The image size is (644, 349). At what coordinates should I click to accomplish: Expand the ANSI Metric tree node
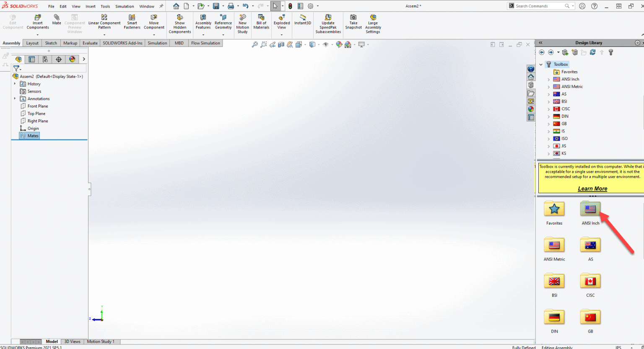point(548,87)
